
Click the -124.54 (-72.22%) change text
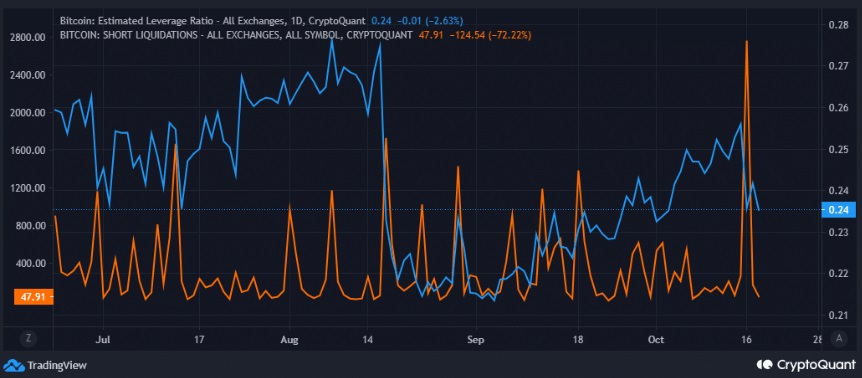tap(489, 35)
